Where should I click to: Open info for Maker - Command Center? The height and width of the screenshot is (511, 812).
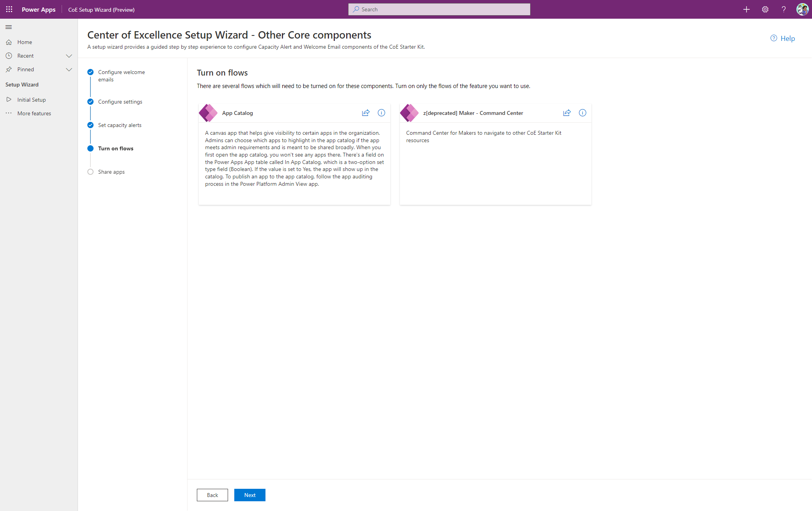click(x=582, y=113)
